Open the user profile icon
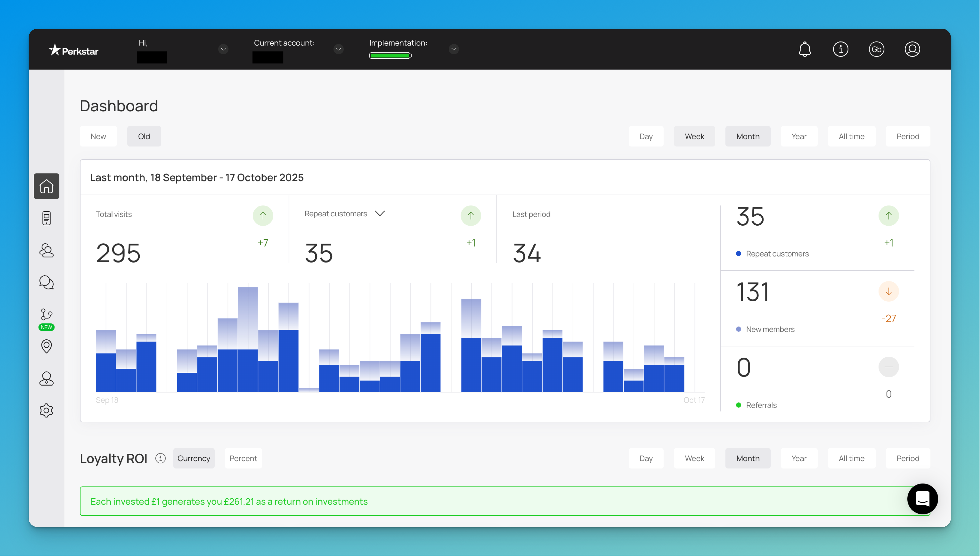 pos(912,49)
